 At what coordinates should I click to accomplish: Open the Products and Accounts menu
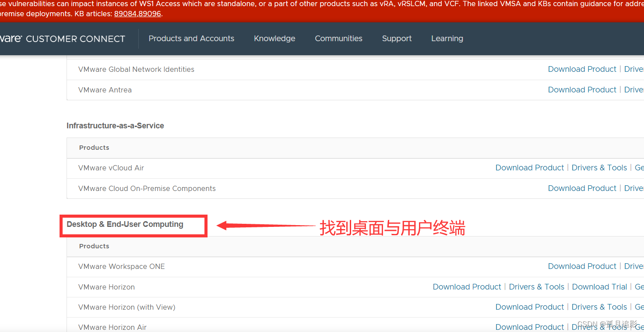tap(191, 39)
